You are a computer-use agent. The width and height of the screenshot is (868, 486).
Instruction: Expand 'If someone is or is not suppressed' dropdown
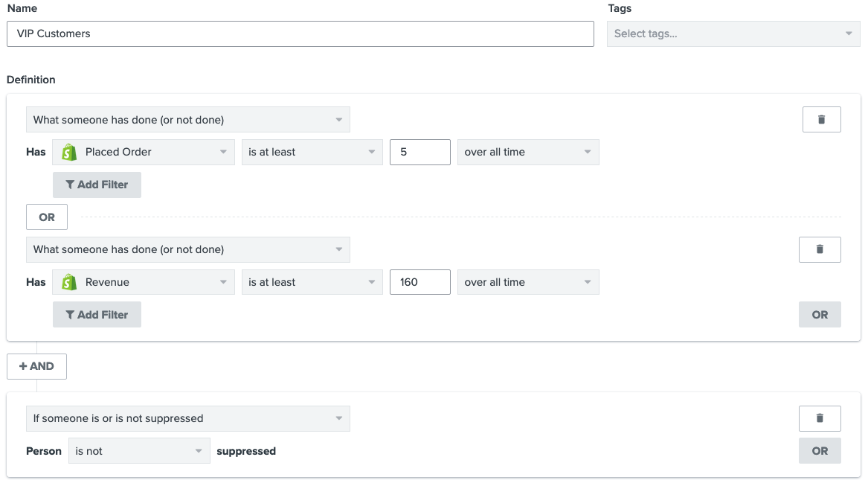pos(187,418)
